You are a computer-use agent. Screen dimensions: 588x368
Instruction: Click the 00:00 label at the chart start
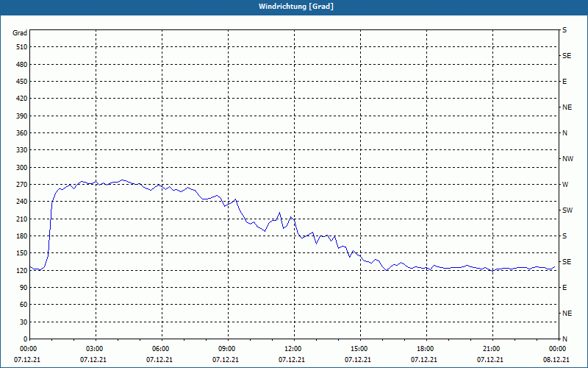29,349
